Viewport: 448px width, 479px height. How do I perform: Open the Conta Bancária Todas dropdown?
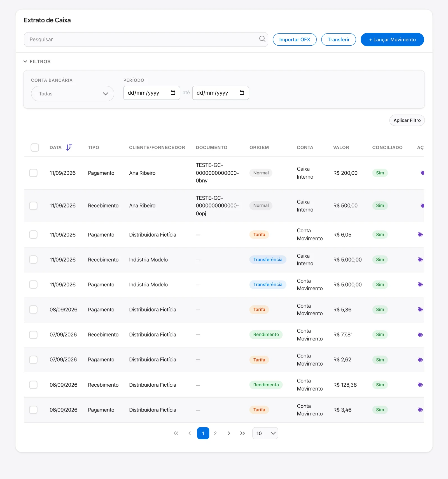coord(73,94)
